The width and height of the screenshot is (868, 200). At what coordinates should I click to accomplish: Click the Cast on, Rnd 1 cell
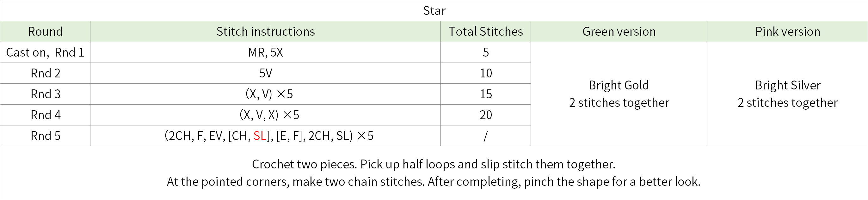(x=45, y=52)
